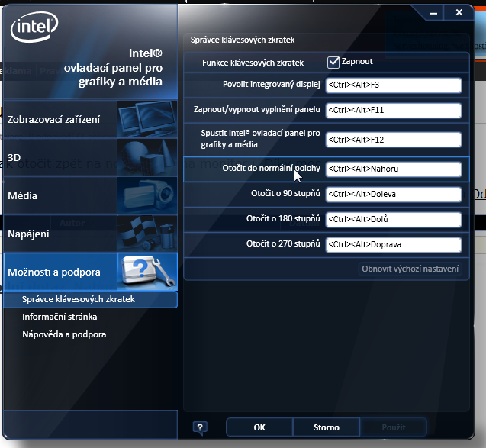Click the Možnosti a podpora wrench icon

point(147,272)
